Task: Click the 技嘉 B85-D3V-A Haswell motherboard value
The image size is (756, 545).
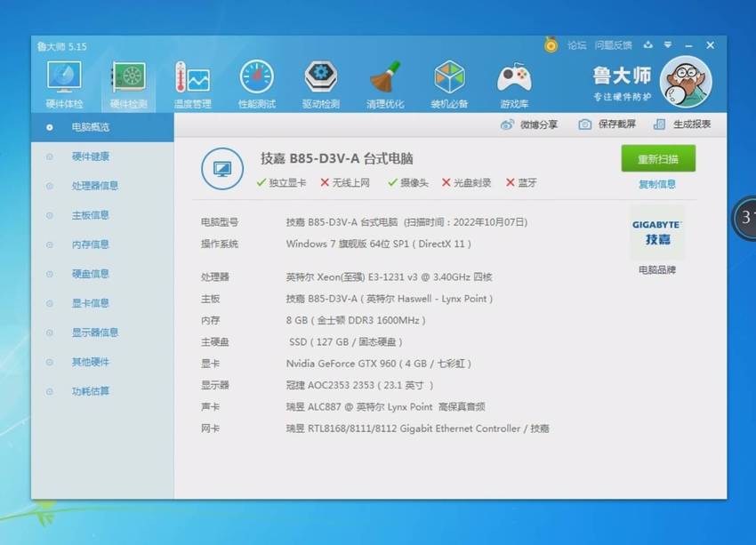Action: tap(390, 299)
